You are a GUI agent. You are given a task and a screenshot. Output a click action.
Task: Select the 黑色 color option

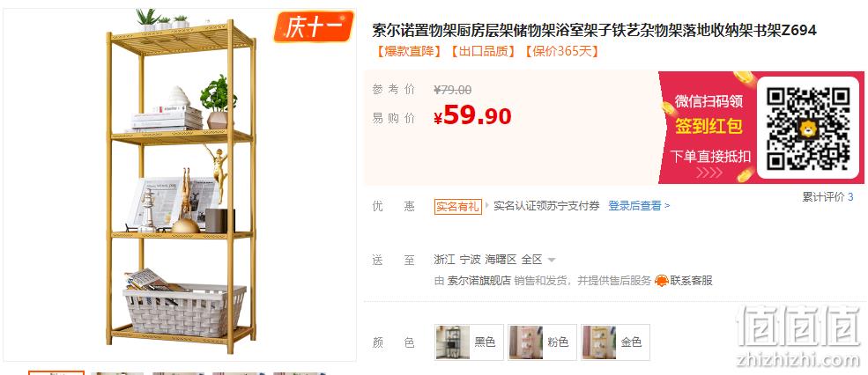469,342
